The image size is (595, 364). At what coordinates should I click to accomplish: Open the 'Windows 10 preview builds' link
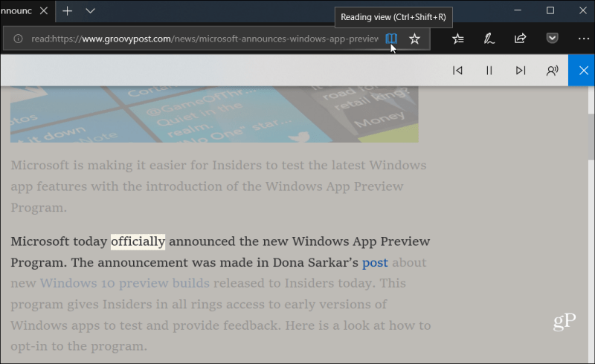point(124,283)
